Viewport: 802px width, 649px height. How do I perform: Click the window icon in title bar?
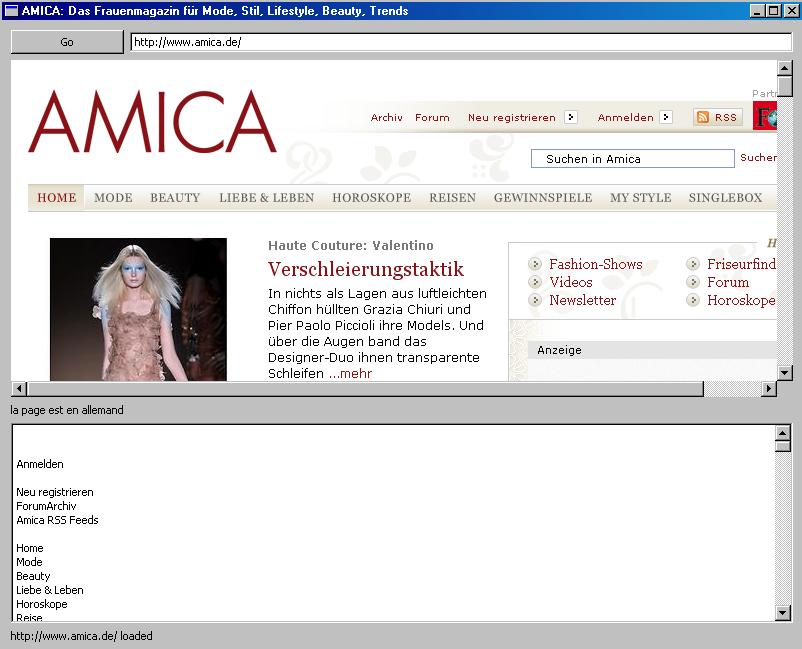click(x=11, y=10)
